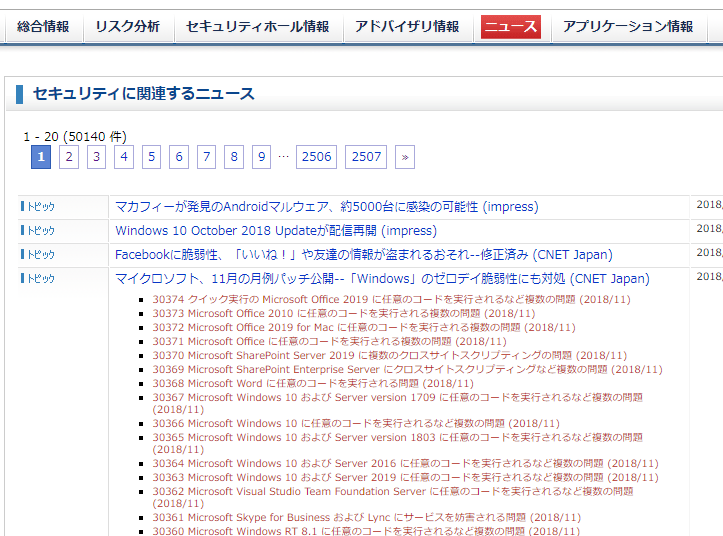
Task: Open the 総合情報 tab
Action: [x=43, y=27]
